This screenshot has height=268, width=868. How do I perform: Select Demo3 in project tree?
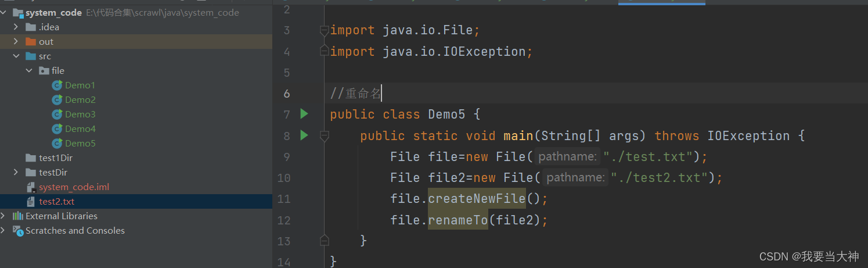(x=80, y=114)
